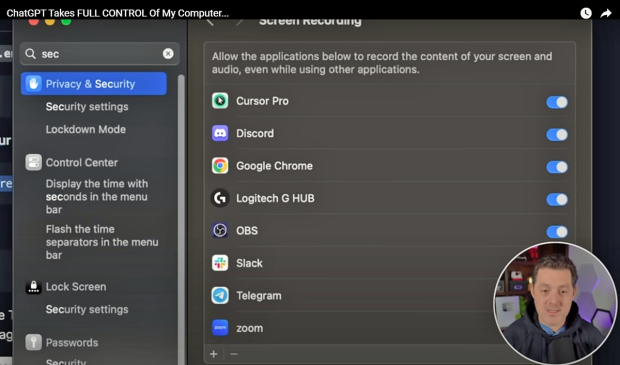
Task: Clear the search field with the X button
Action: point(168,53)
